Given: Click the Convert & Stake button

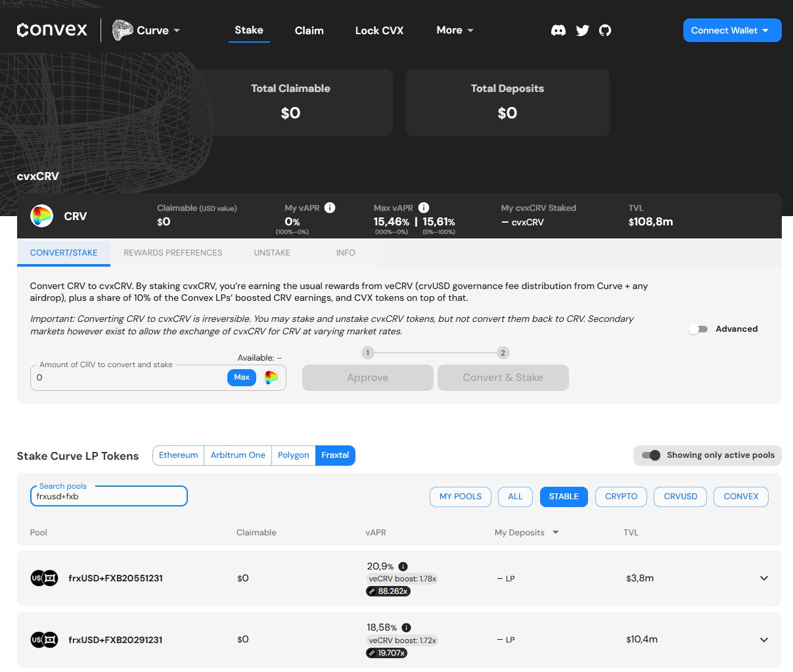Looking at the screenshot, I should click(503, 378).
